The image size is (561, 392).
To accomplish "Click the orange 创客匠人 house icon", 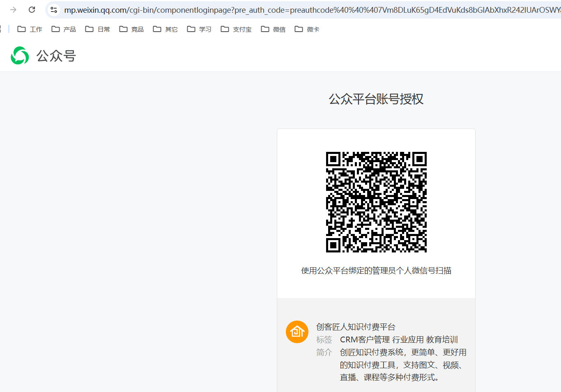I will (297, 332).
